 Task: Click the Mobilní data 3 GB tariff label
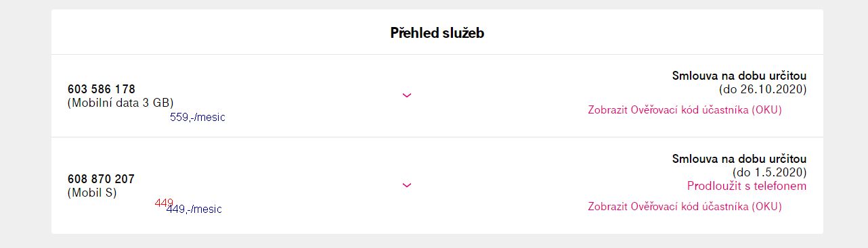(x=121, y=103)
